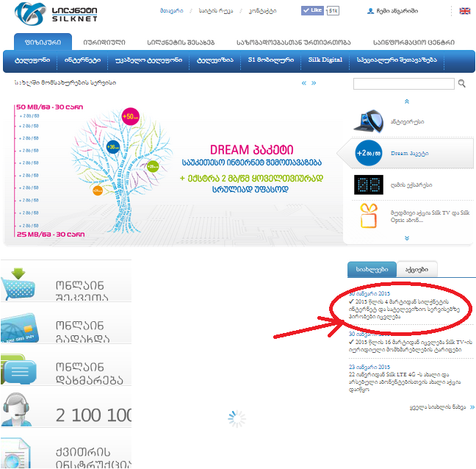Click the next ticker arrow »
The height and width of the screenshot is (469, 476).
point(314,83)
